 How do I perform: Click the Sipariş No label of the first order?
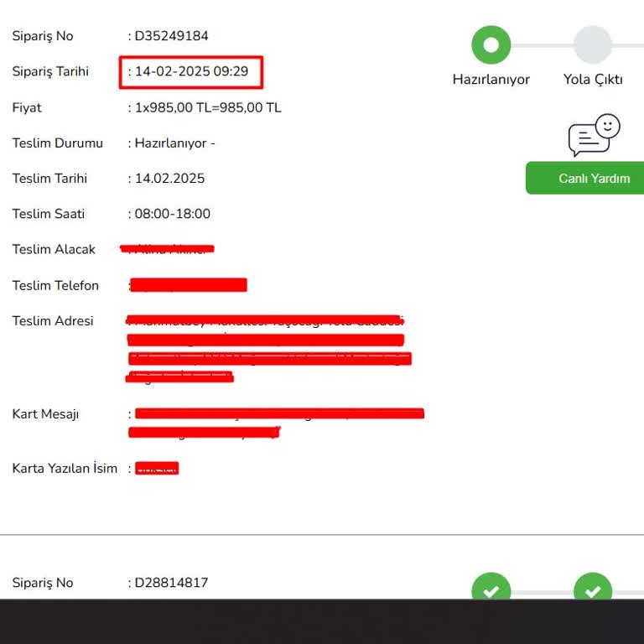coord(43,36)
